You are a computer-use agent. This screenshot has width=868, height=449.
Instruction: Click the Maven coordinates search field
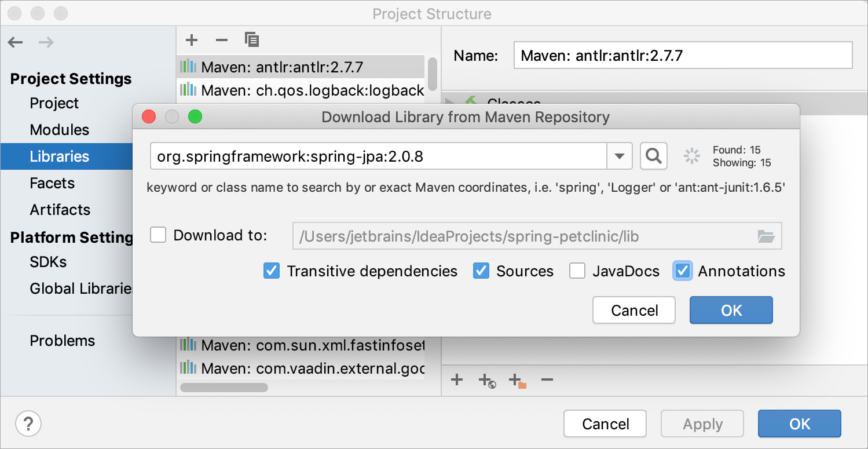click(x=379, y=156)
